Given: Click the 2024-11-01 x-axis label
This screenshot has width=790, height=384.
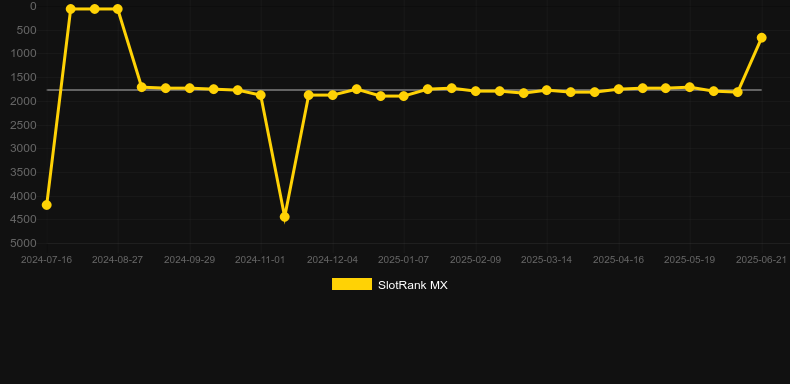Looking at the screenshot, I should click(x=260, y=260).
